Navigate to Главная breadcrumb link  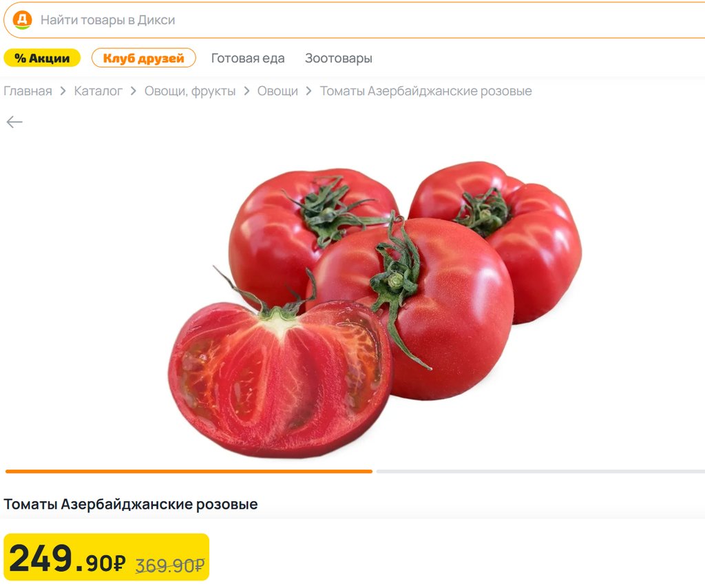(28, 92)
